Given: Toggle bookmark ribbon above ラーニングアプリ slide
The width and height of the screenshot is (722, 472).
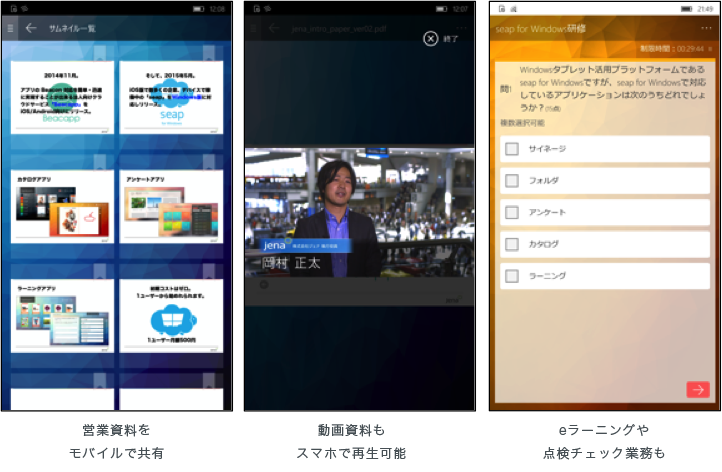Looking at the screenshot, I should coord(100,271).
